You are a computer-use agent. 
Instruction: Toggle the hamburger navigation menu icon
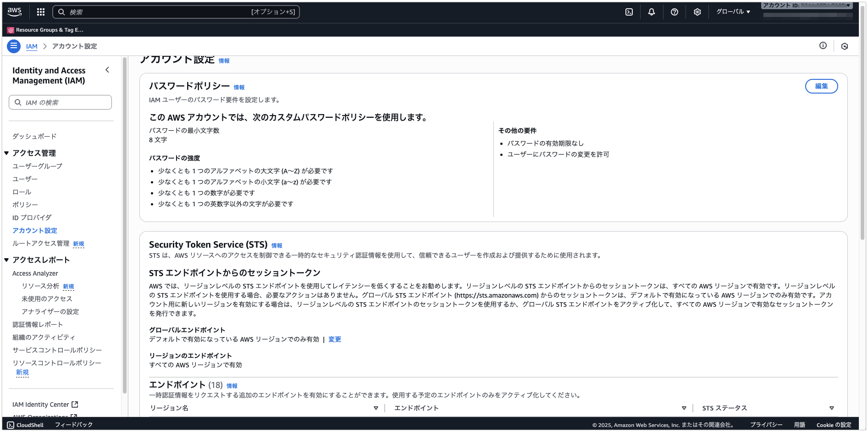[14, 46]
